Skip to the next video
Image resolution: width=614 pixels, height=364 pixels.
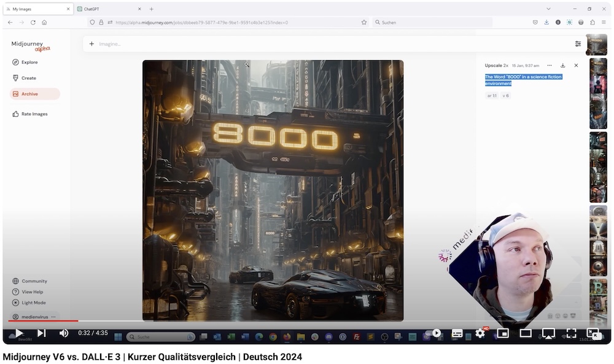click(x=42, y=333)
